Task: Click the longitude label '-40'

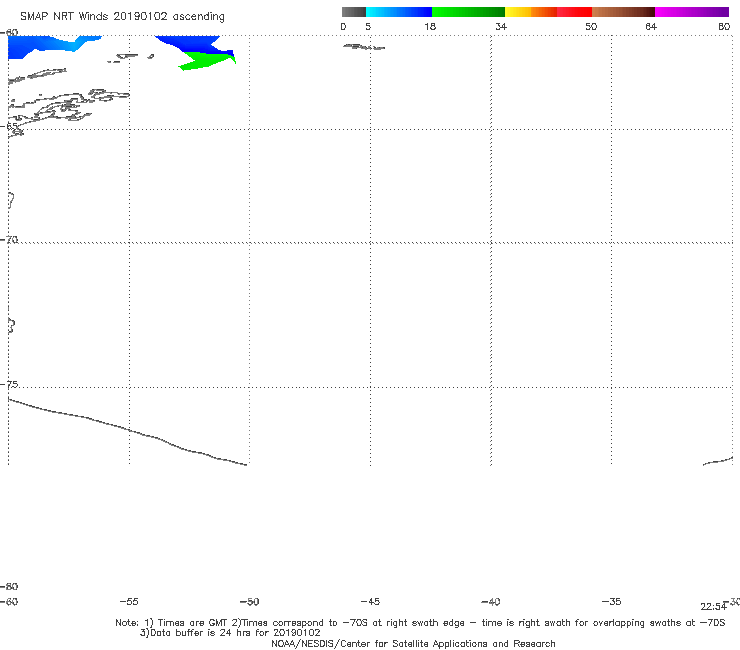Action: tap(490, 602)
